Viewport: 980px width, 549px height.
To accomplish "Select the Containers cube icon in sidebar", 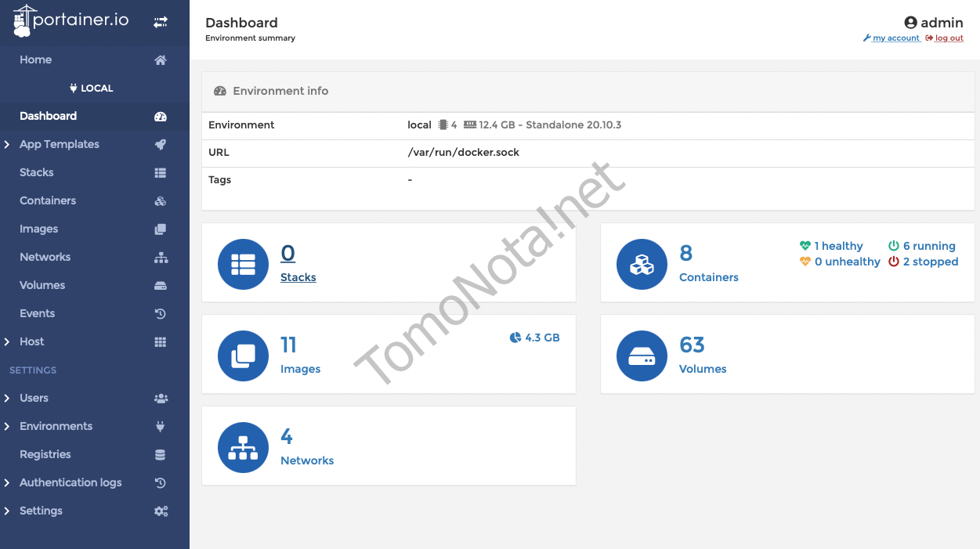I will [x=161, y=200].
